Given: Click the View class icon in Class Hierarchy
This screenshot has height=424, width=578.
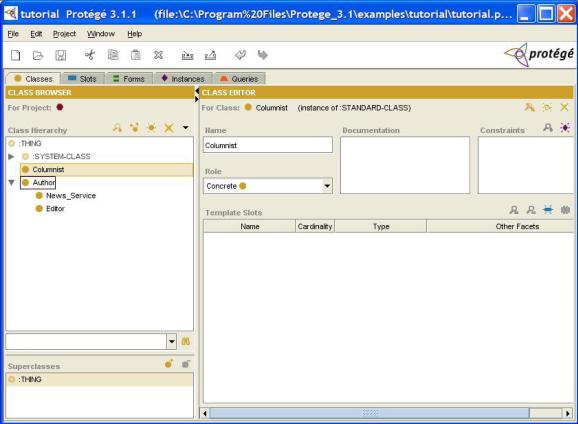Looking at the screenshot, I should click(x=117, y=128).
